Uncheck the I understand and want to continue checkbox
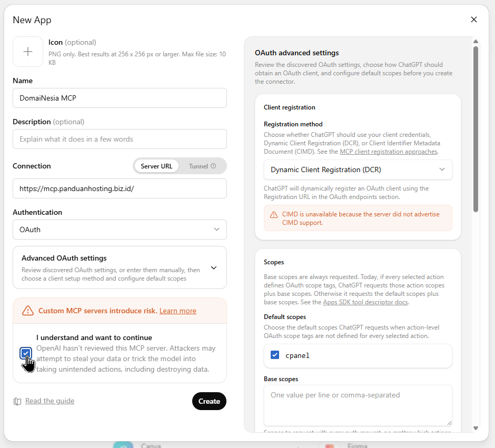This screenshot has width=495, height=448. pos(26,353)
